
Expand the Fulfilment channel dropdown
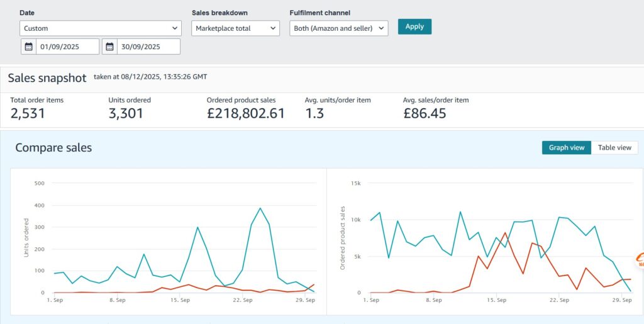coord(338,28)
